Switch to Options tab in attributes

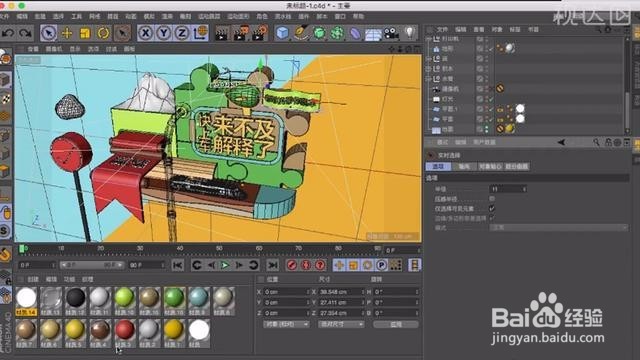tap(438, 167)
